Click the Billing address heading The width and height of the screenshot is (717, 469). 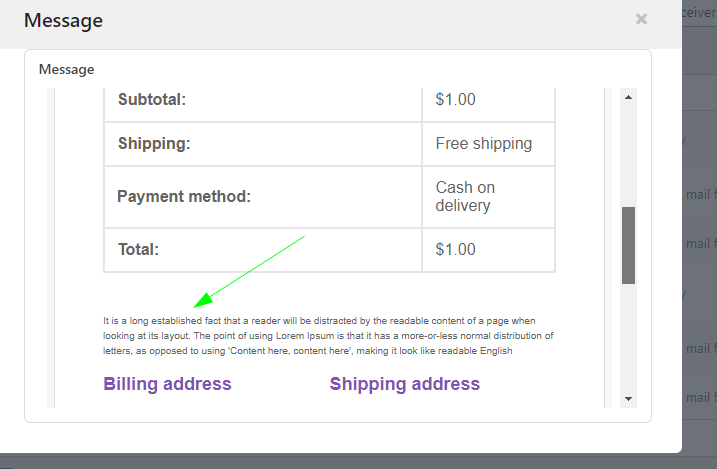tap(168, 384)
